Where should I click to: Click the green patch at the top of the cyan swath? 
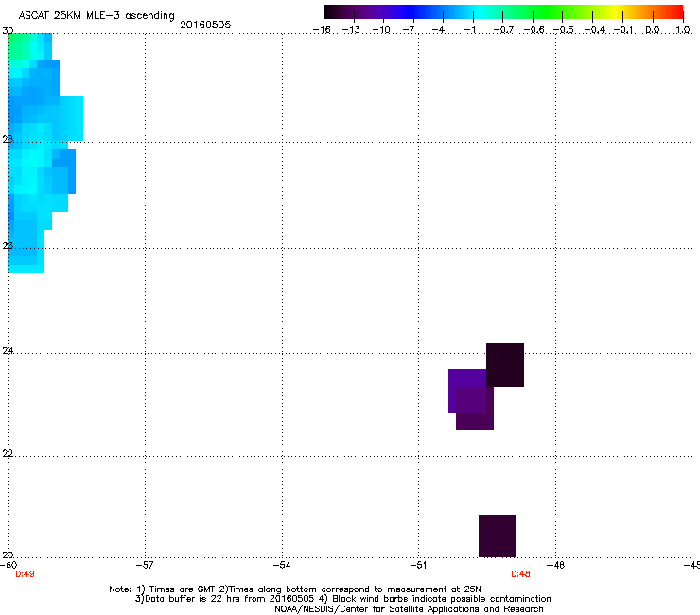coord(20,48)
